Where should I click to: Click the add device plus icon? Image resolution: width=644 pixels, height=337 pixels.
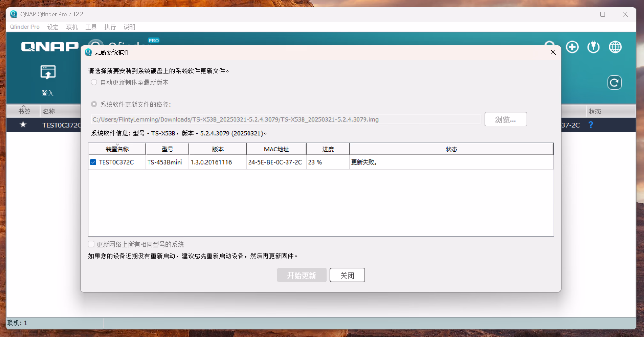click(572, 47)
